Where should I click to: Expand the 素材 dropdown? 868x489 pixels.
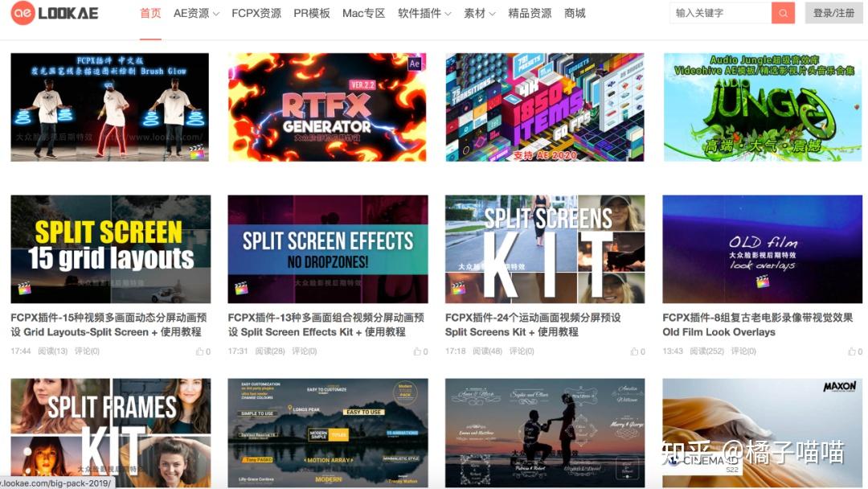pos(473,14)
